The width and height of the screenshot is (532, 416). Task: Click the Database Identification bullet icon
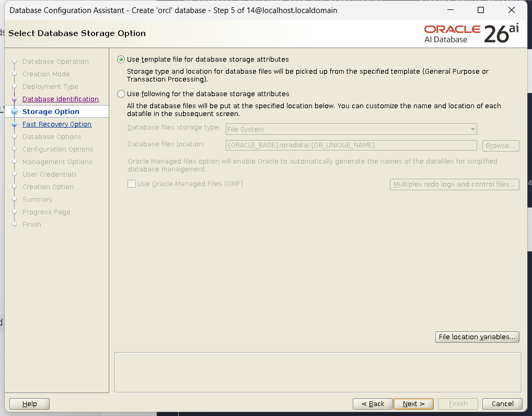(x=14, y=99)
